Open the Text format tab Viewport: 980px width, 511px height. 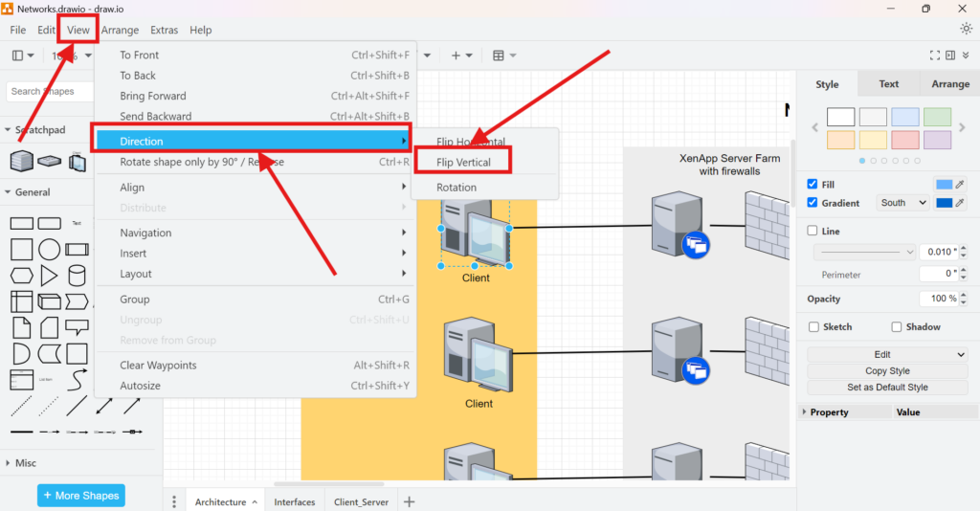(888, 83)
